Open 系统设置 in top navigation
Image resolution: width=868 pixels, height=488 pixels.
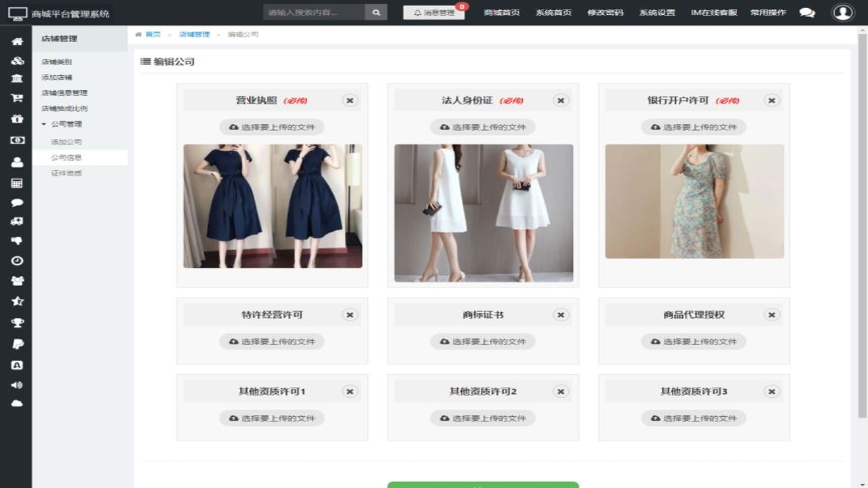[657, 12]
